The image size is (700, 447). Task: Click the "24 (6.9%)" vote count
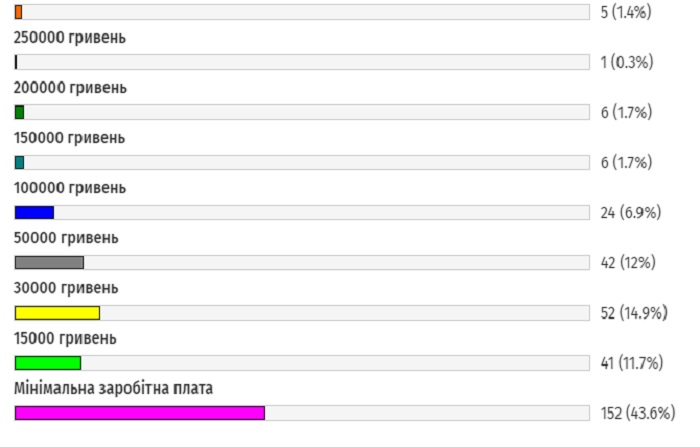coord(628,212)
